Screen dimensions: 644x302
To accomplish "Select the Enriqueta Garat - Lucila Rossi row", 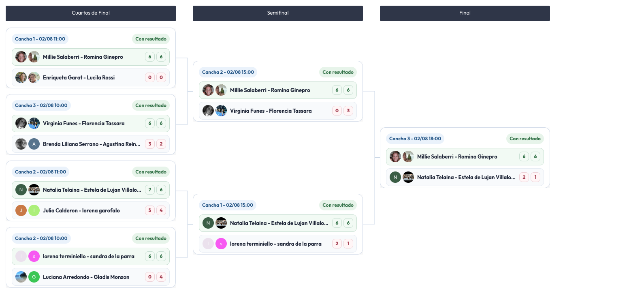I will (x=91, y=77).
